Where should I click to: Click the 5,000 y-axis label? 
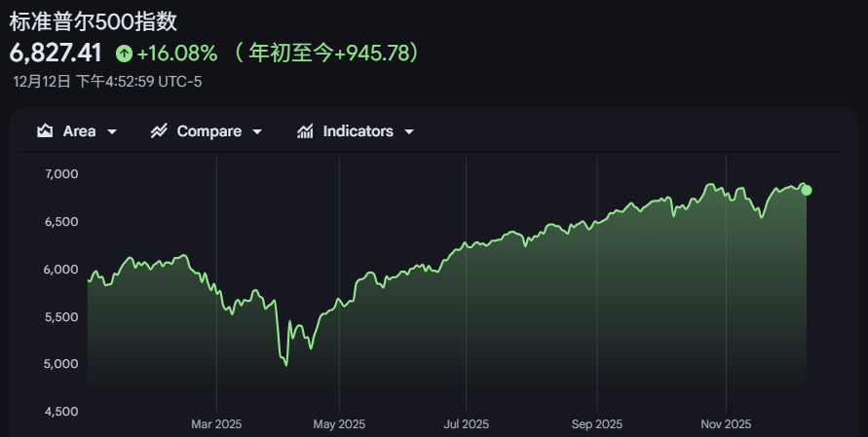point(61,364)
